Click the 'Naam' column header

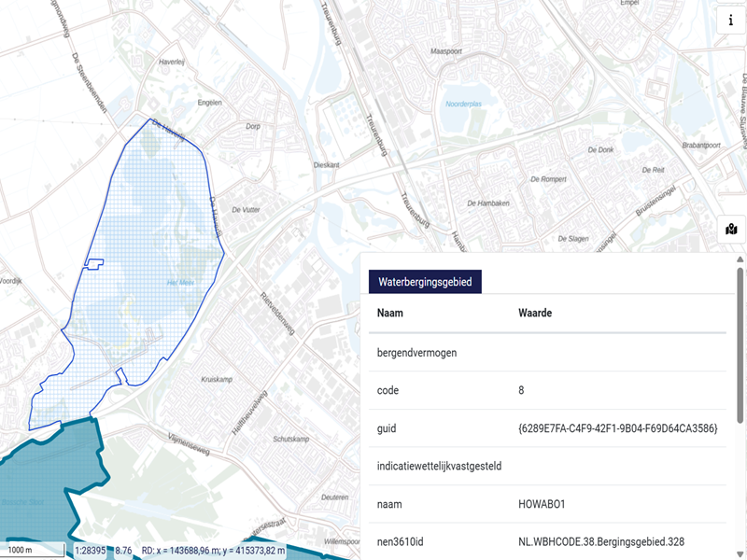390,313
